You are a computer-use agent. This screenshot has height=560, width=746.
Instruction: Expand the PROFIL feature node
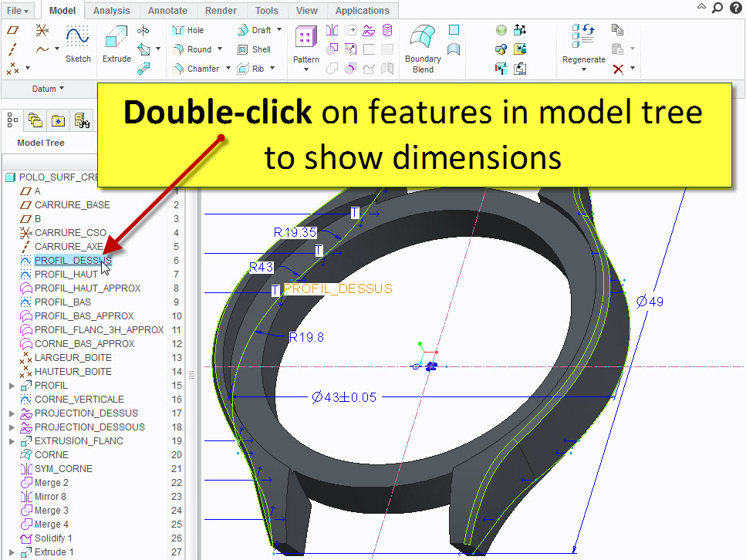12,386
